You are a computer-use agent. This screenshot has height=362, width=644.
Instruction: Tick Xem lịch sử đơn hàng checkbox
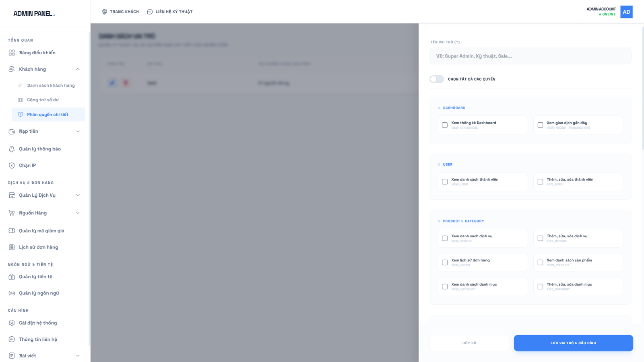pyautogui.click(x=445, y=263)
